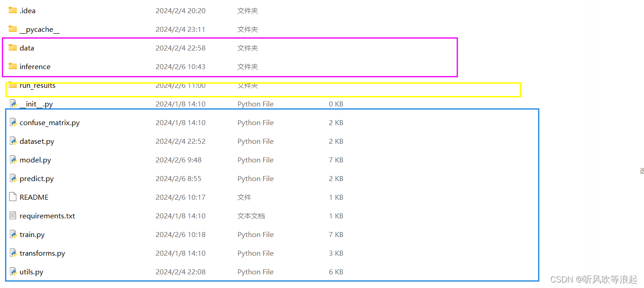Click the 文件夹 type of .idea
This screenshot has width=644, height=288.
[247, 10]
